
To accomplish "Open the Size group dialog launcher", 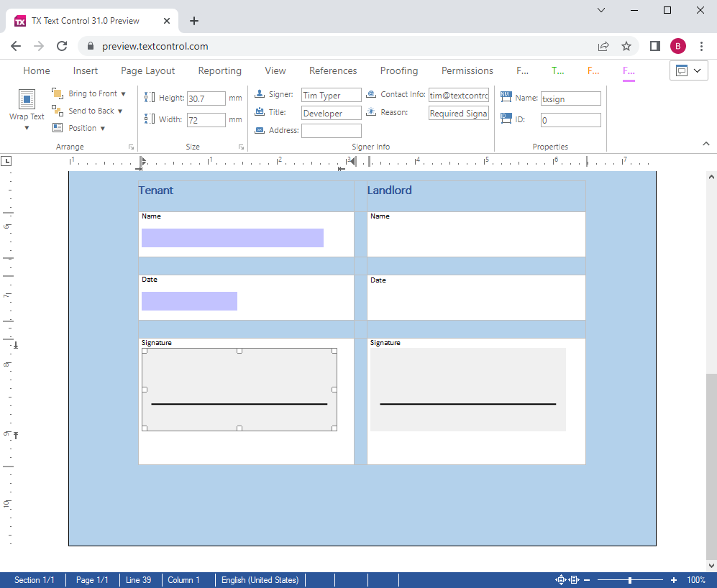I will point(241,147).
